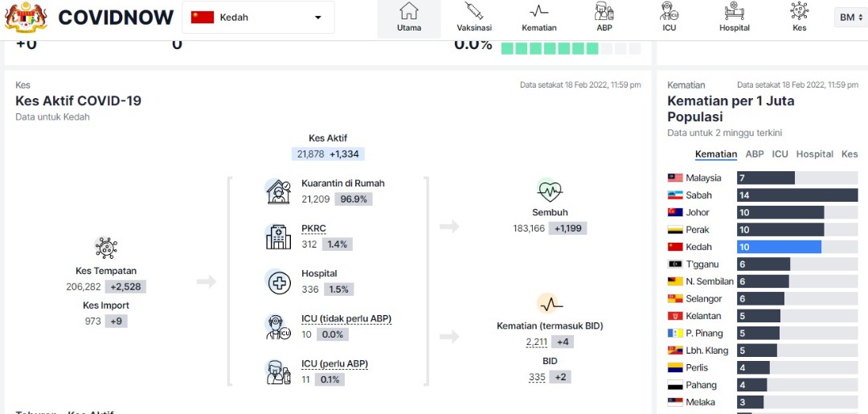The width and height of the screenshot is (868, 414).
Task: Click the Kematian (termasuk BID) pulse icon
Action: pos(550,304)
